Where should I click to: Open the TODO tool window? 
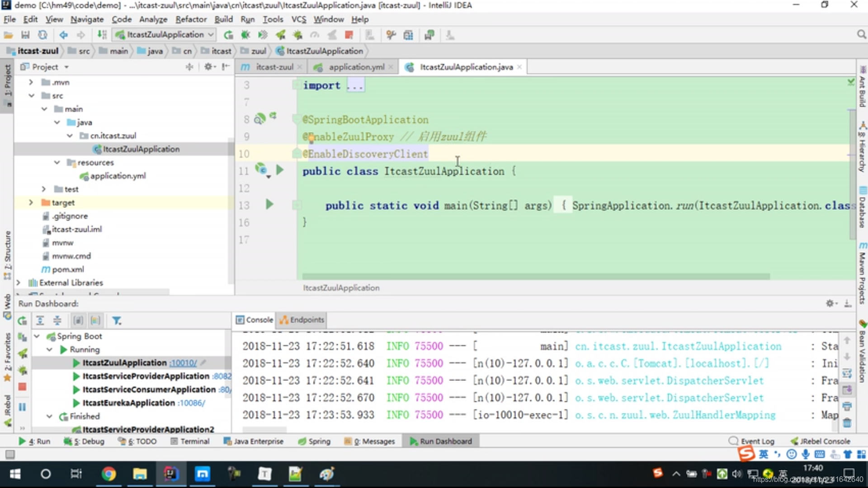pyautogui.click(x=137, y=441)
